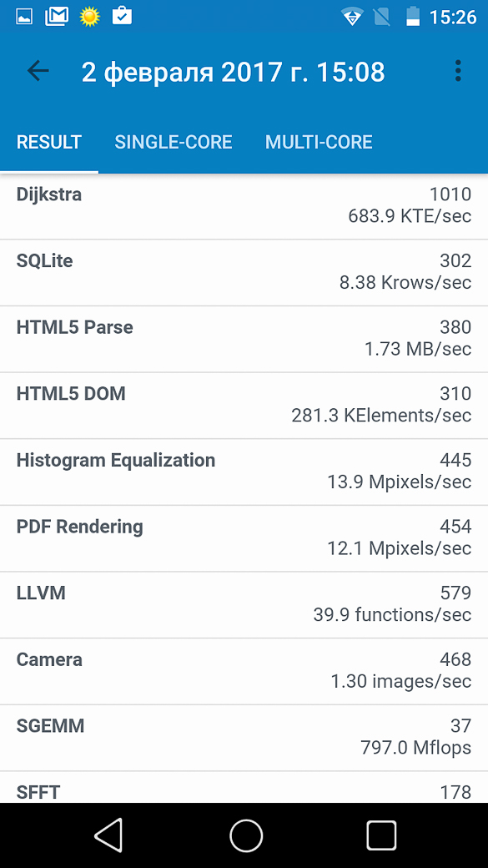
Task: Tap the PDF Rendering score row
Action: tap(244, 538)
